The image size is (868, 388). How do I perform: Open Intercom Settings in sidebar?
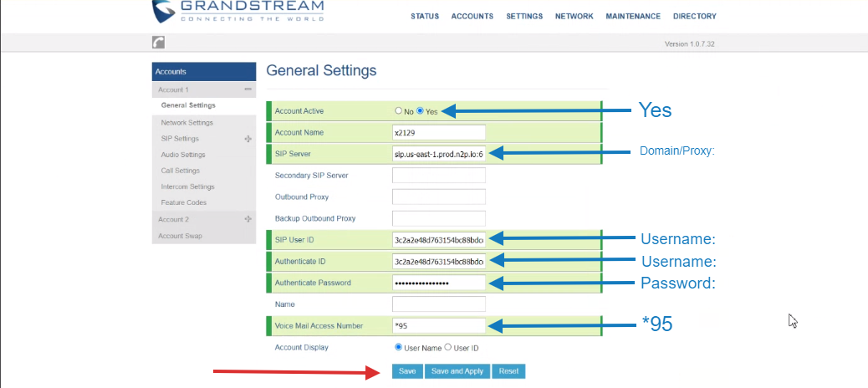point(187,187)
